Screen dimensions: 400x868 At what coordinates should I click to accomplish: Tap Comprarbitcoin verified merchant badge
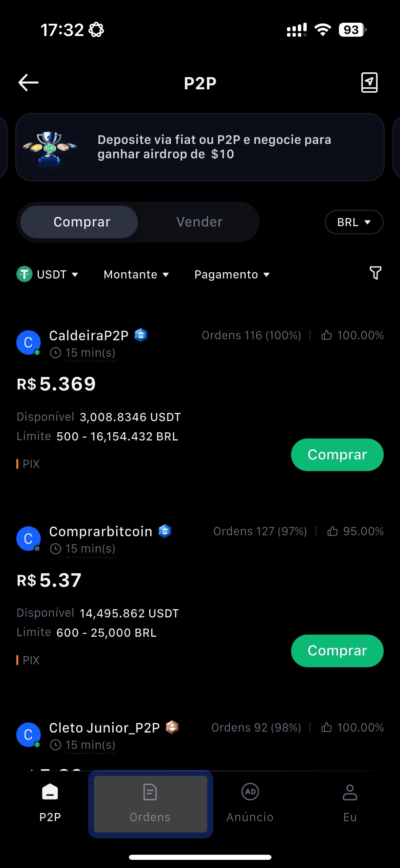pos(165,531)
